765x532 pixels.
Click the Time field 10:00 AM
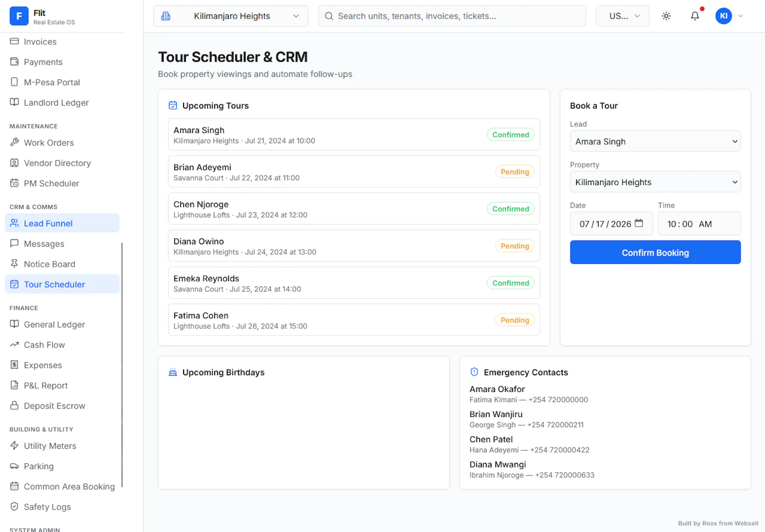(699, 224)
